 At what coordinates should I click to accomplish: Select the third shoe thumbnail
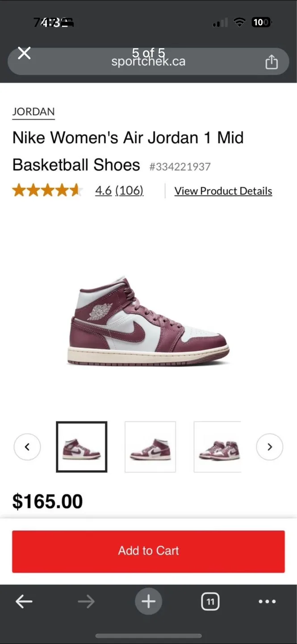point(219,447)
